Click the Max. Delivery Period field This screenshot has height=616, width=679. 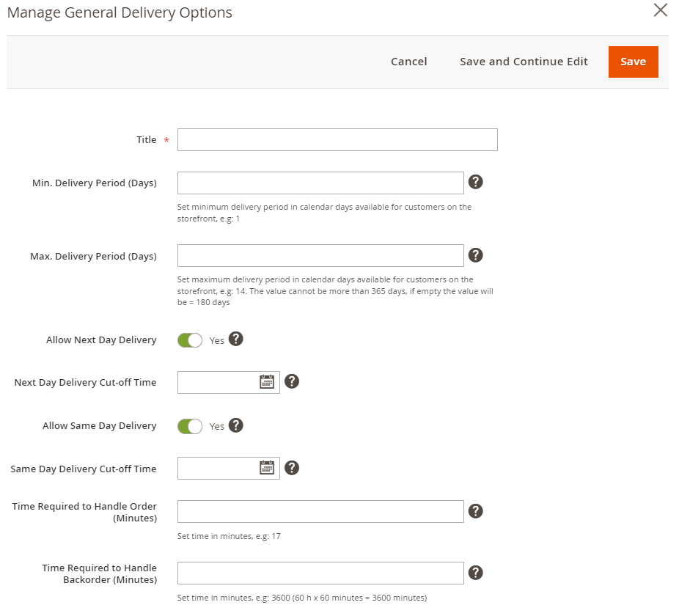[x=320, y=256]
